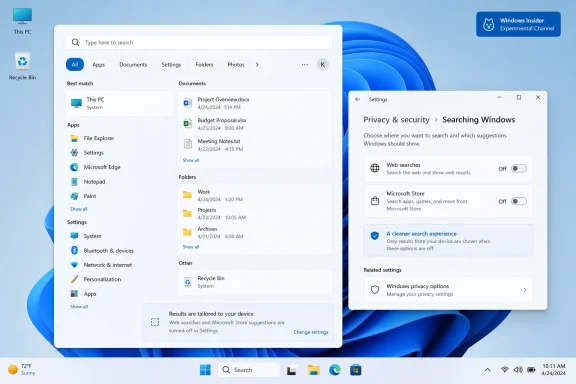The width and height of the screenshot is (576, 384).
Task: Switch to the Photos filter tab
Action: [x=236, y=64]
